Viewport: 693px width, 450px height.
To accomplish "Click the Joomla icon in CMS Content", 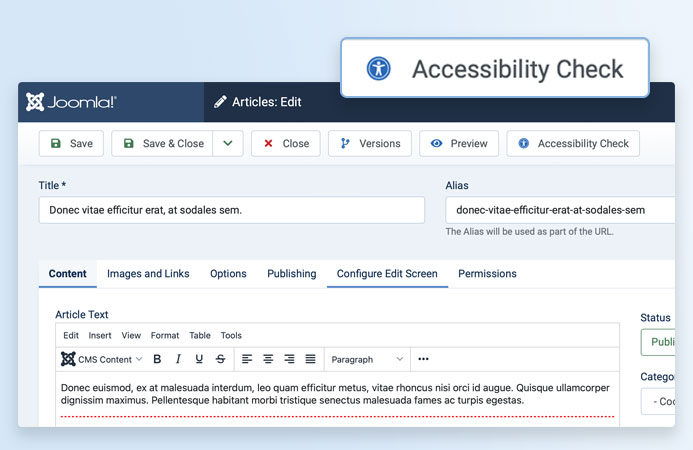I will [68, 359].
